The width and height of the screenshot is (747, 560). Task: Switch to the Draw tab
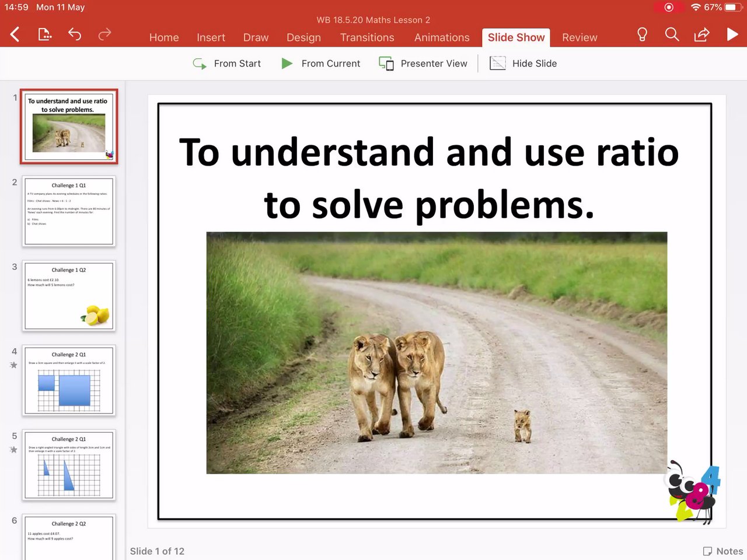256,37
